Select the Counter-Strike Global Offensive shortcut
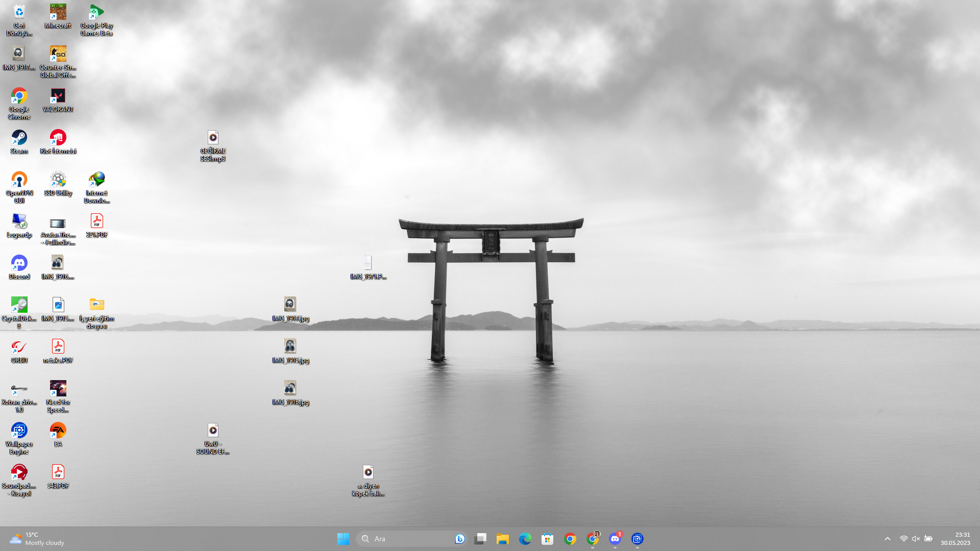 click(58, 55)
